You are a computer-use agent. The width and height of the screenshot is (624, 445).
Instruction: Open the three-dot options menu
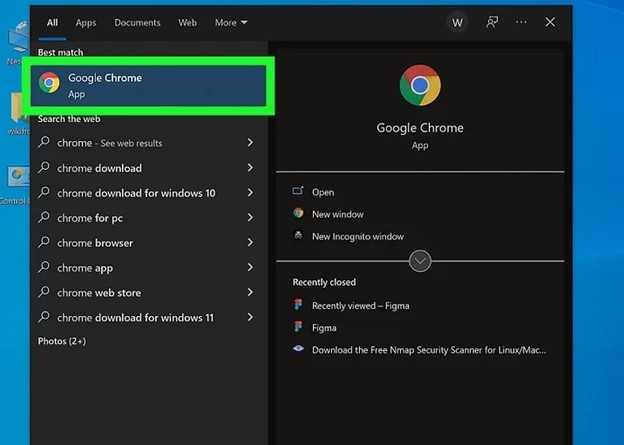coord(521,22)
